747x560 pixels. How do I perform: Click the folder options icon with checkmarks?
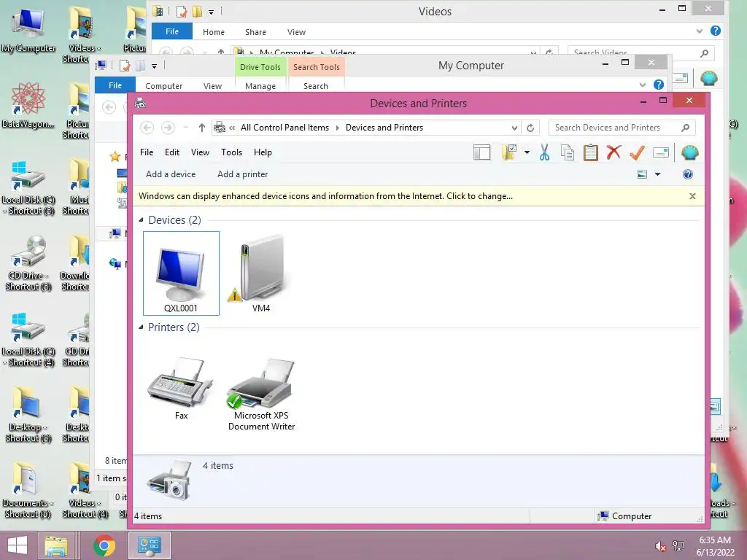point(509,152)
